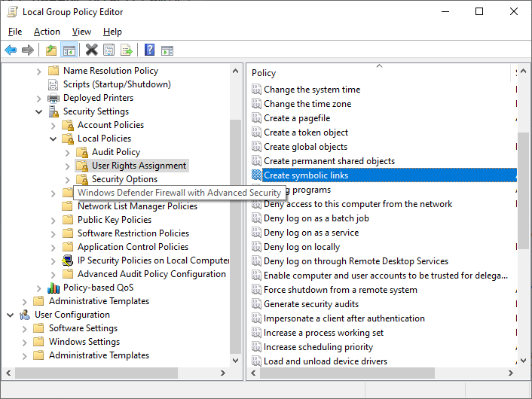Expand the Account Policies node
The height and width of the screenshot is (399, 532).
tap(54, 126)
